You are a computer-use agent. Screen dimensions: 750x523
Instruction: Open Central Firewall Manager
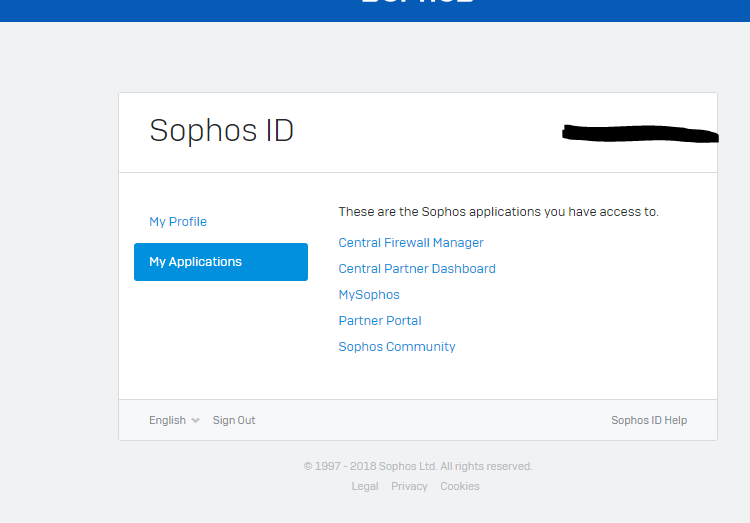(411, 243)
